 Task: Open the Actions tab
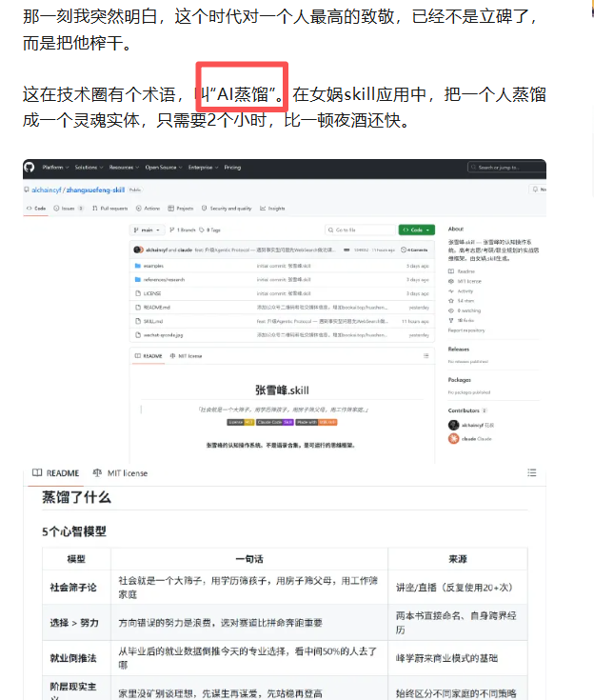148,209
